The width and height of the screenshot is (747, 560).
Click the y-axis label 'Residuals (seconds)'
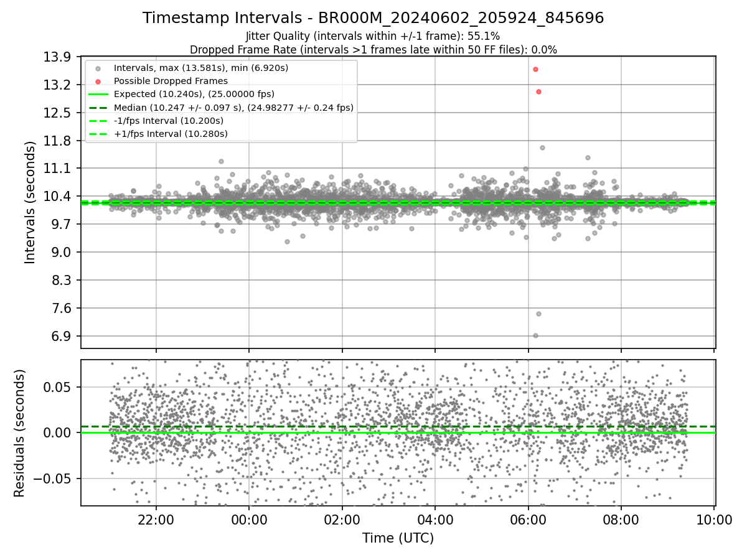[x=19, y=433]
